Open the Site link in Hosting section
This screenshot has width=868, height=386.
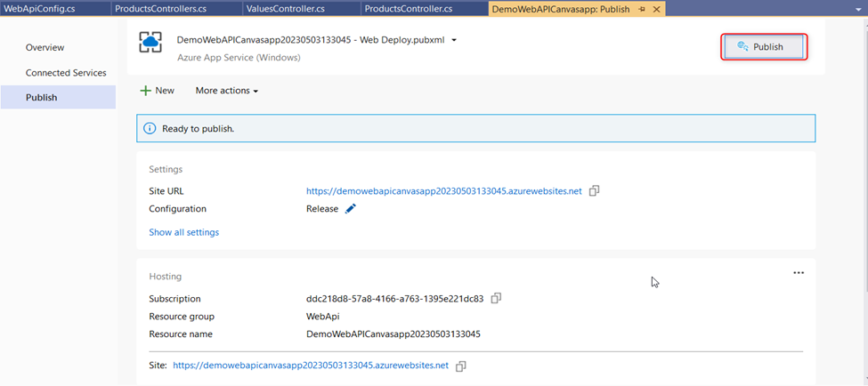(x=311, y=366)
